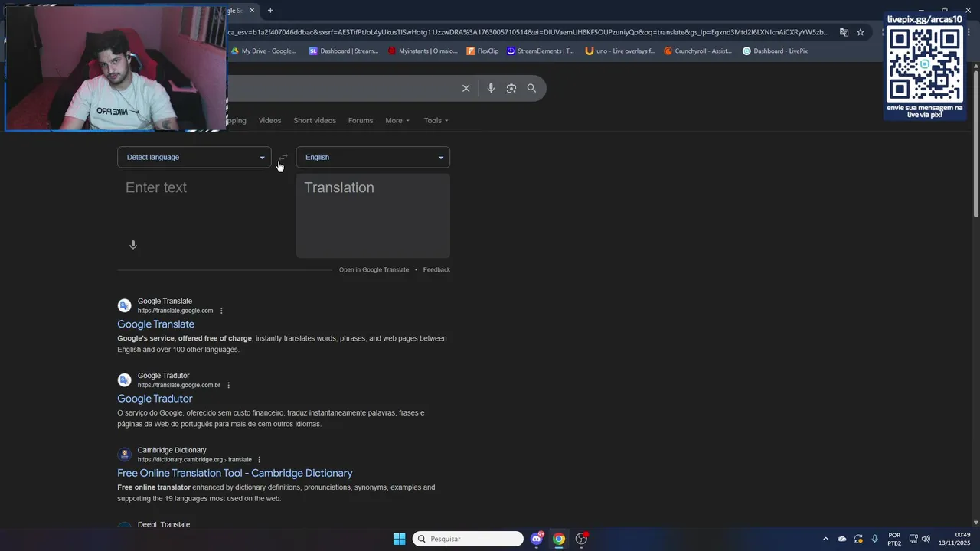The height and width of the screenshot is (551, 980).
Task: Click the dictionary.cambridge.org › translate URL text
Action: (x=194, y=460)
